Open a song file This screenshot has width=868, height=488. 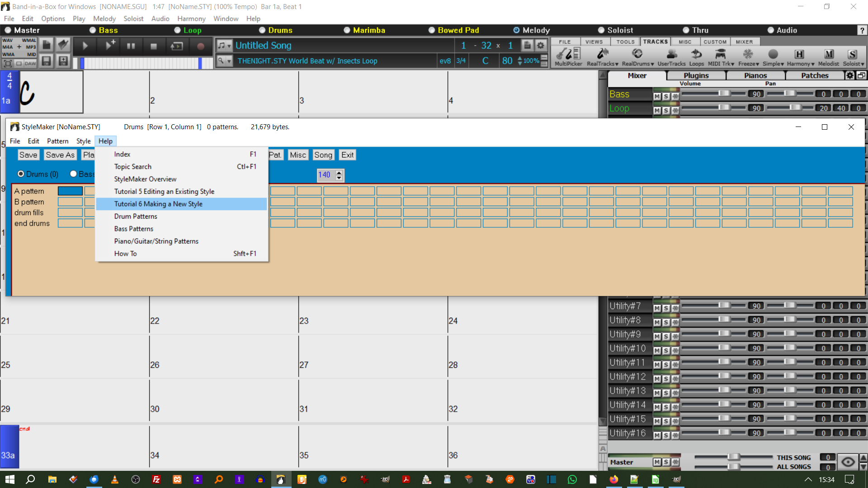(x=63, y=45)
